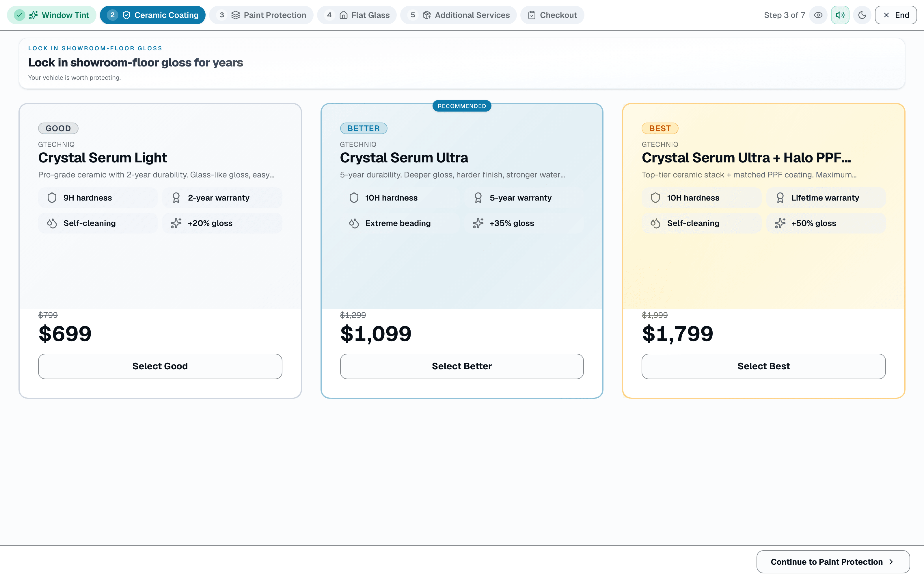Click the End button
Screen dimensions: 924x578
896,15
